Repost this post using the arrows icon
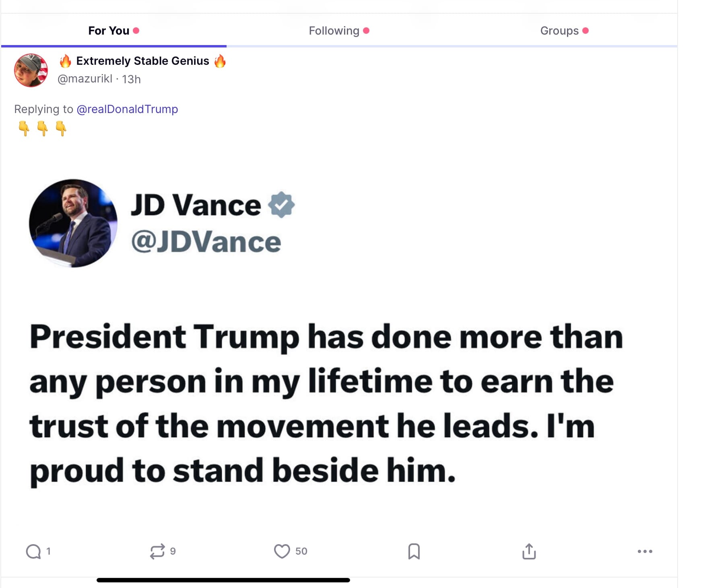Screen dimensions: 703x588 [x=157, y=551]
